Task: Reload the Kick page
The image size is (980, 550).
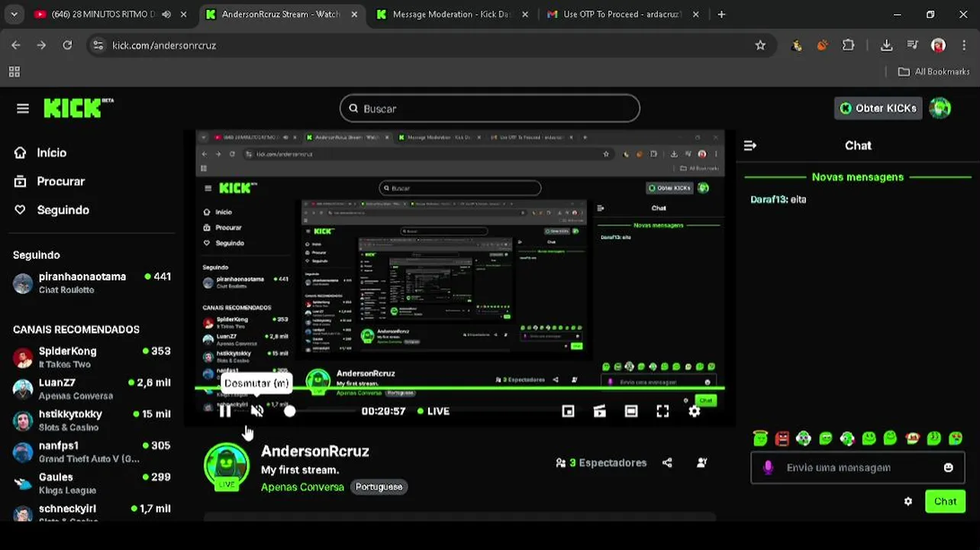Action: 67,45
